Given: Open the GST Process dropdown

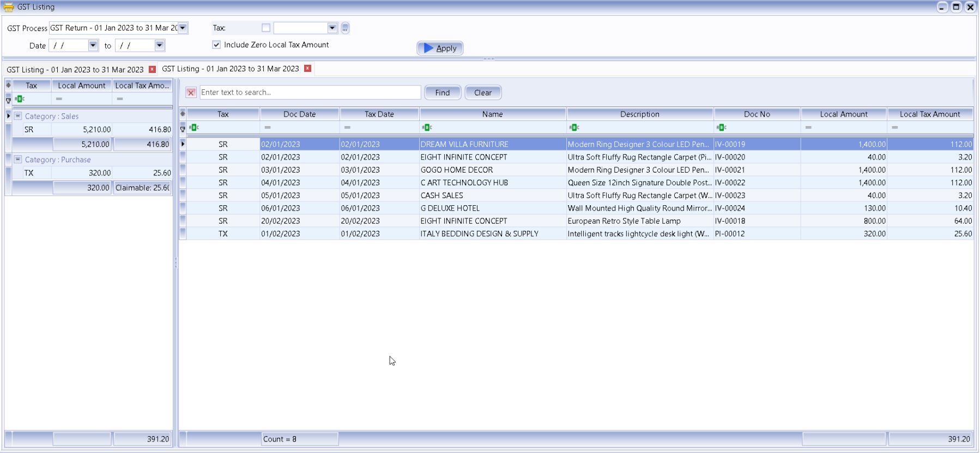Looking at the screenshot, I should click(x=183, y=28).
